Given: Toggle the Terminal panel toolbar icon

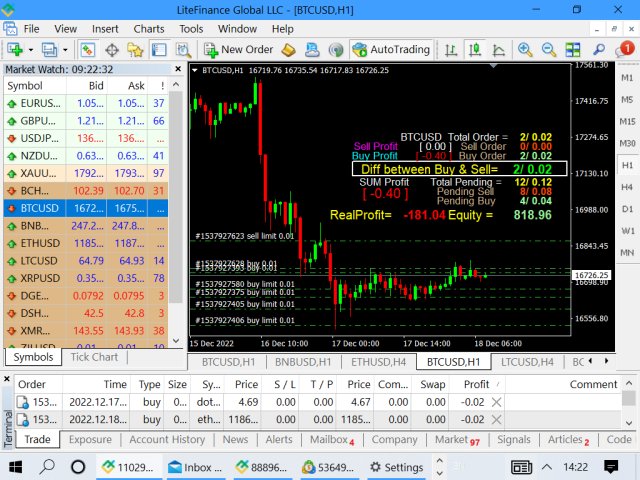Looking at the screenshot, I should click(x=159, y=50).
